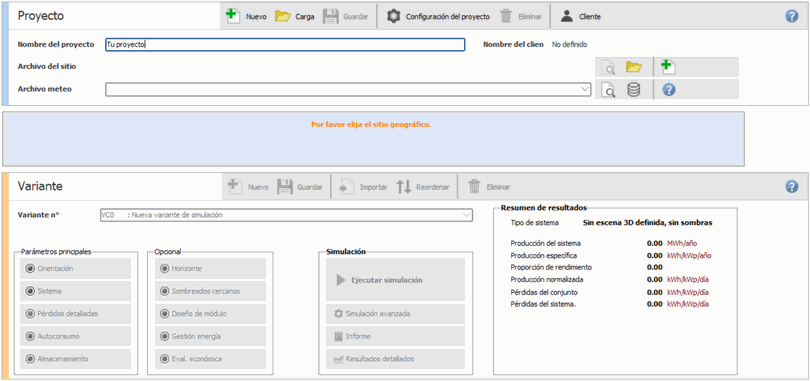Open help for the Proyecto section

click(x=791, y=16)
